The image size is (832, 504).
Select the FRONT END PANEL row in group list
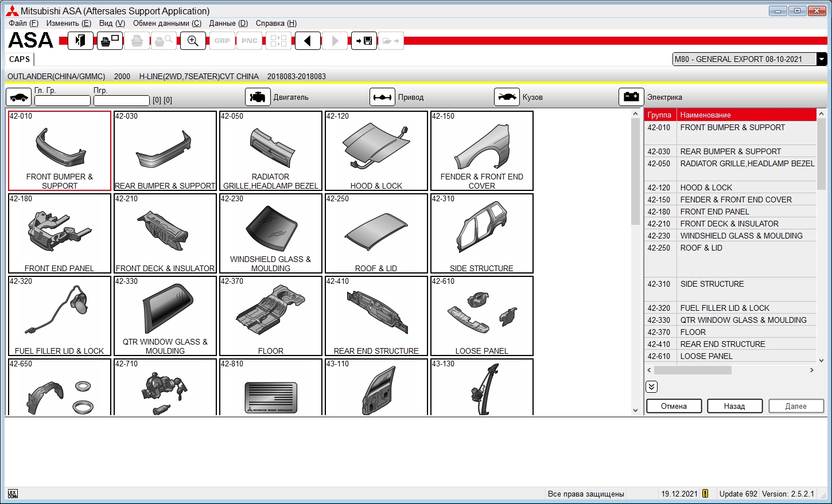730,212
